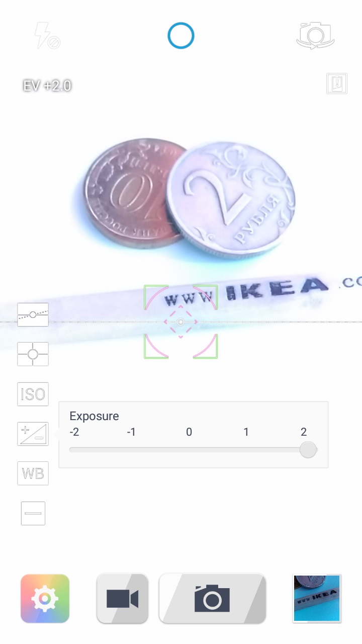The width and height of the screenshot is (362, 644).
Task: Set the Exposure slider to 0
Action: (189, 450)
